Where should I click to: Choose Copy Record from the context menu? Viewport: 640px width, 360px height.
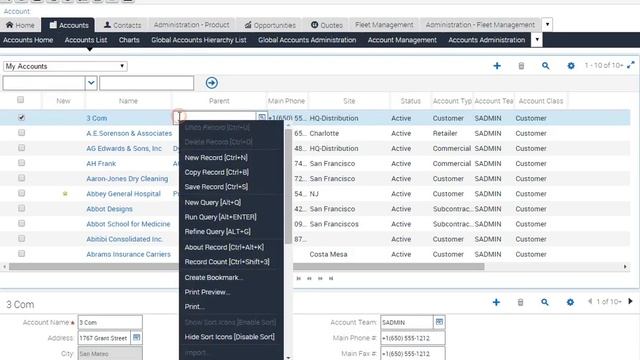click(216, 172)
